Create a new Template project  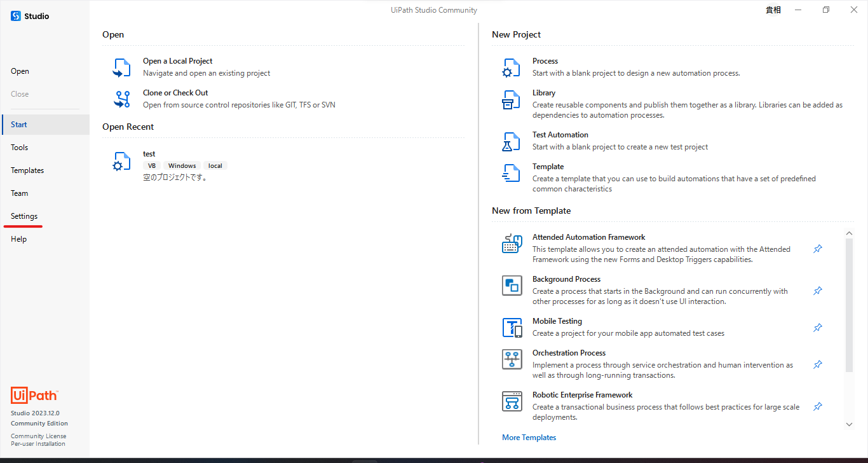[x=548, y=167]
